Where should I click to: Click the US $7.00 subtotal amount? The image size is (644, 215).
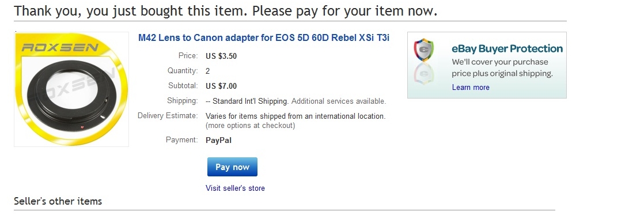coord(221,86)
